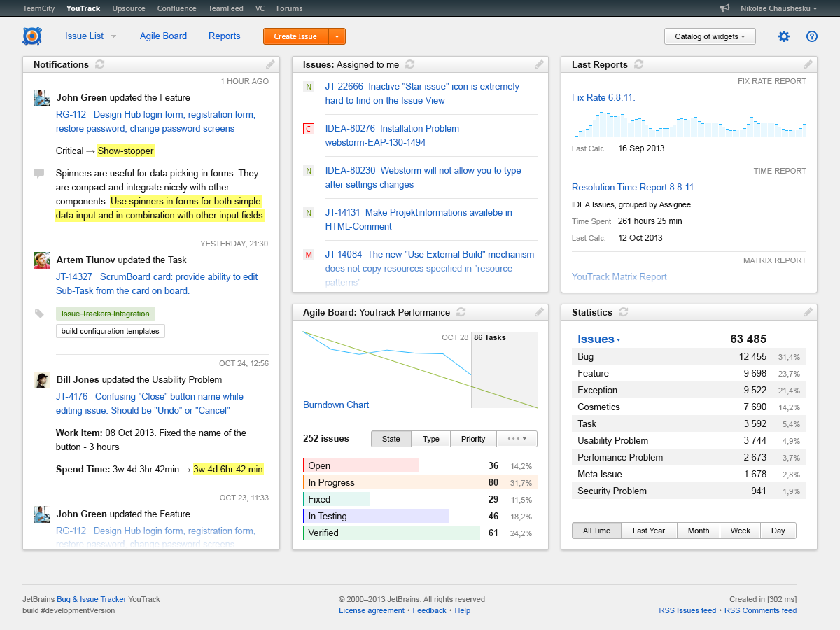This screenshot has width=840, height=630.
Task: Show Month statistics
Action: (699, 531)
